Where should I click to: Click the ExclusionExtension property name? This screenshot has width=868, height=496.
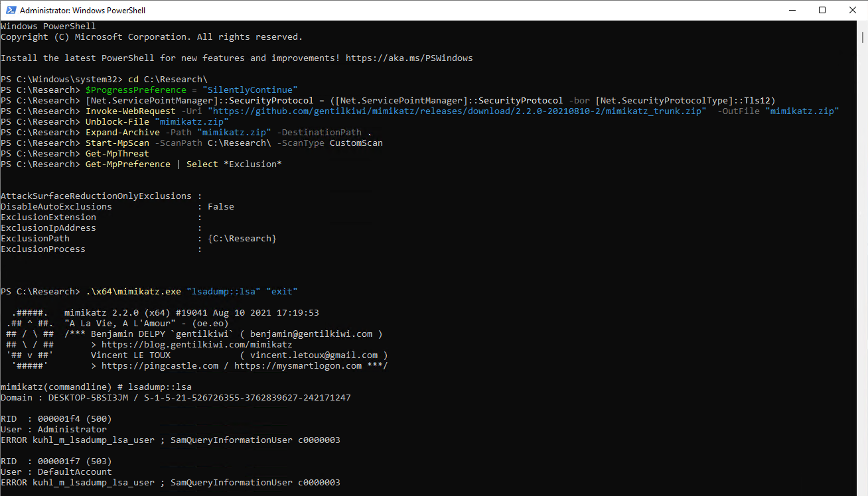point(48,217)
